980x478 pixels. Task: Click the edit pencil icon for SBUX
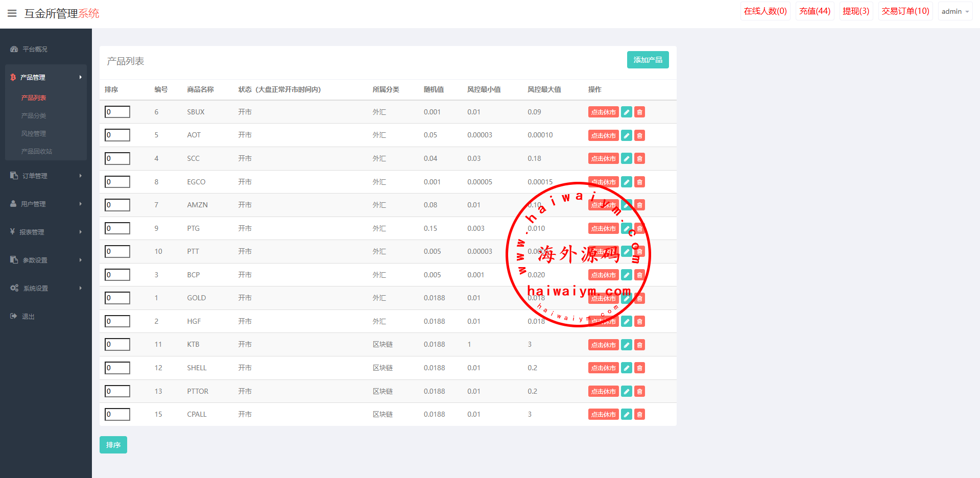[626, 112]
